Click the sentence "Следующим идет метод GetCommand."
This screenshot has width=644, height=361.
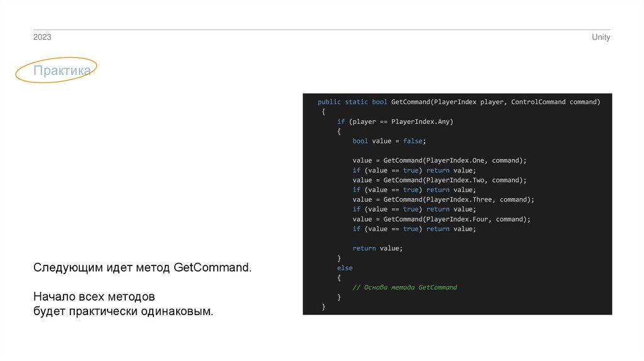click(x=142, y=268)
